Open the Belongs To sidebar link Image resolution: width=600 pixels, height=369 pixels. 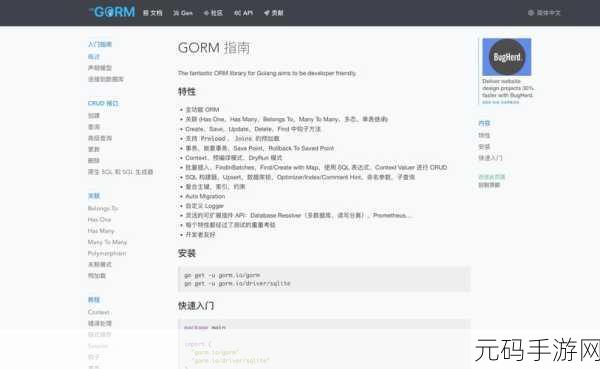103,209
